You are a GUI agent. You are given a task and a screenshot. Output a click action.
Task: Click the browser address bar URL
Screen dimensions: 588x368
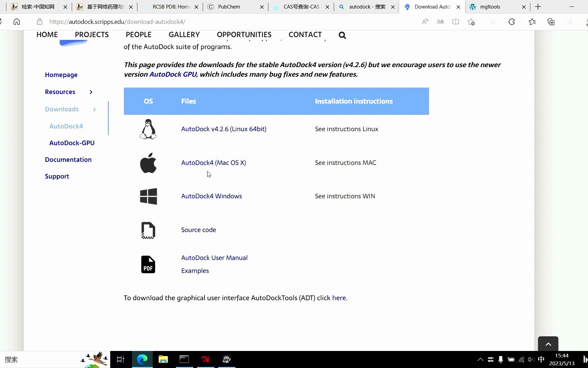(117, 22)
